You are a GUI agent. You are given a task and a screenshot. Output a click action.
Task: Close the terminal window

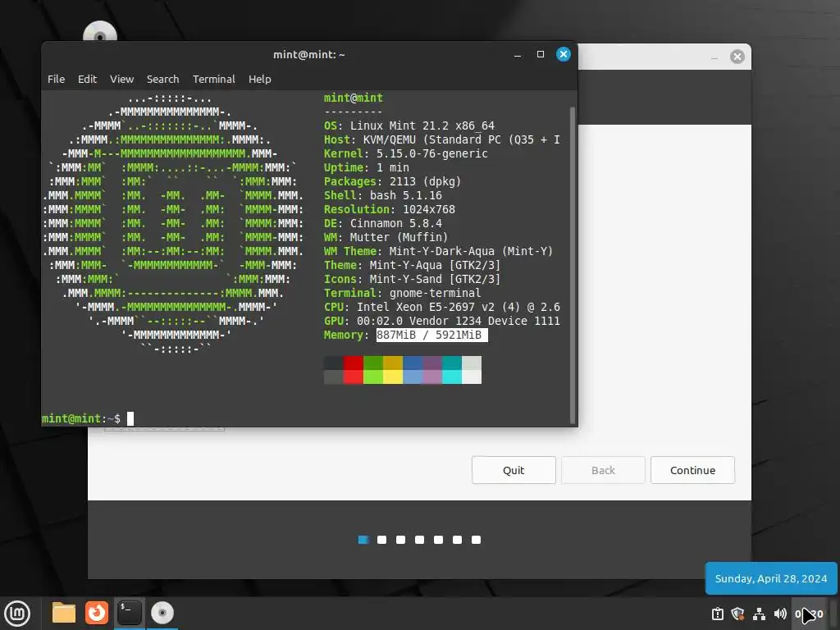564,54
